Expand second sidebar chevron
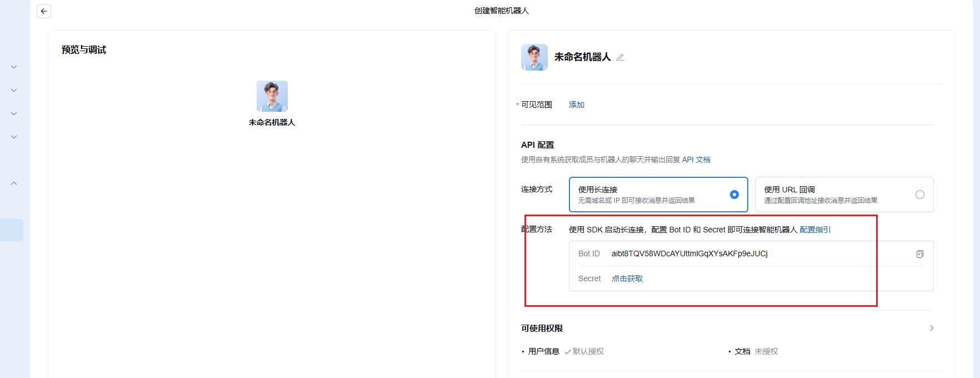980x378 pixels. coord(14,90)
